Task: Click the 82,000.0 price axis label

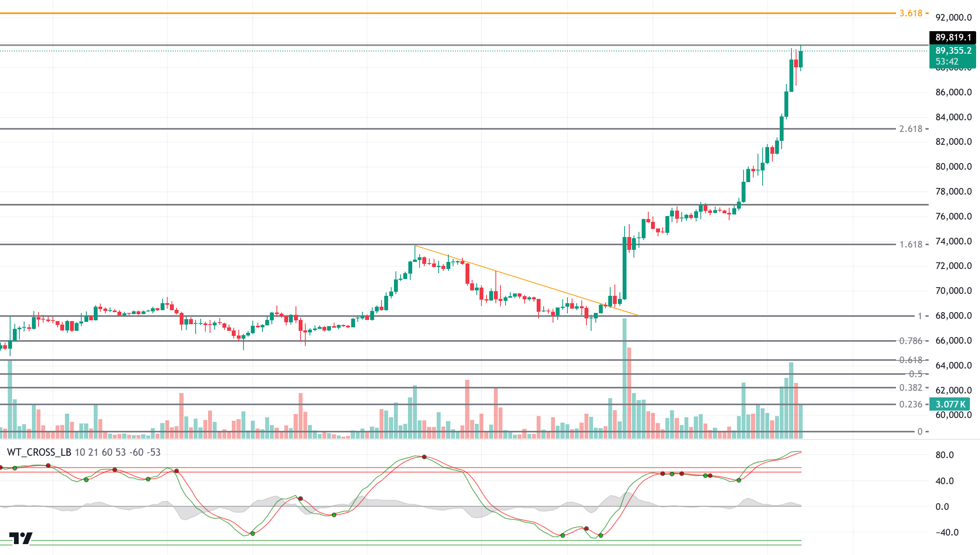Action: point(953,142)
